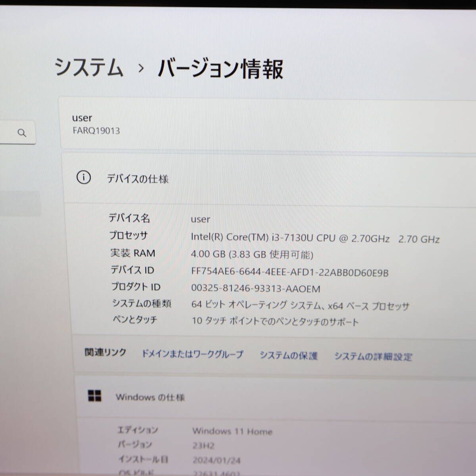Image resolution: width=476 pixels, height=476 pixels.
Task: Select product ID 00325-81246-93313-AAOEM
Action: 255,288
